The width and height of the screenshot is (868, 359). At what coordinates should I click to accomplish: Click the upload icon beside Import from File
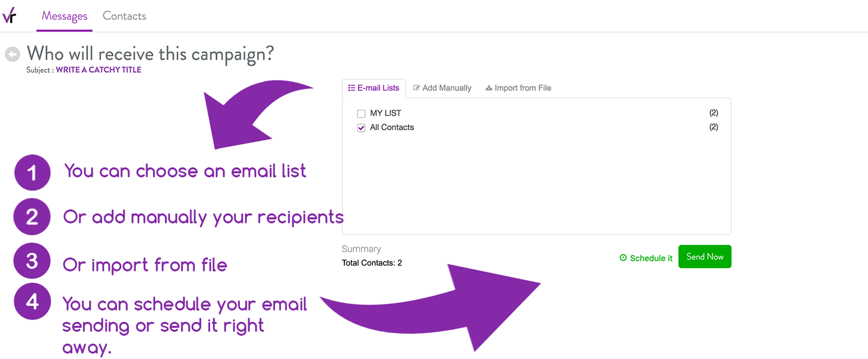click(x=488, y=88)
